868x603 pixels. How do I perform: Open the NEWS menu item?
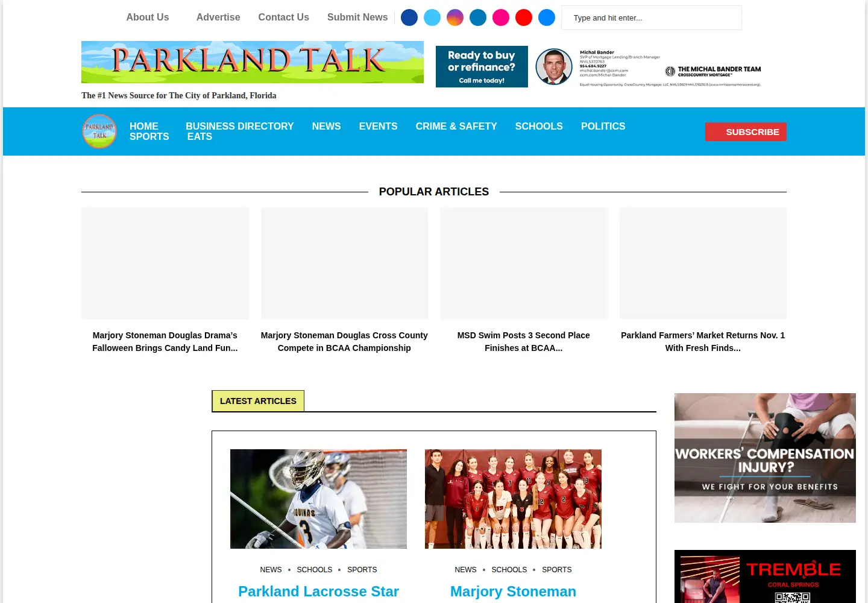[x=327, y=126]
